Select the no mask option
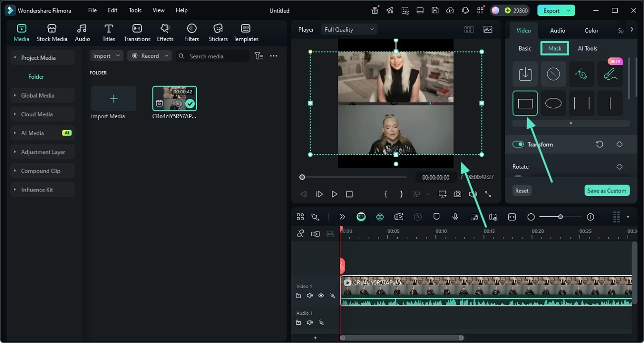The image size is (644, 343). click(x=553, y=74)
